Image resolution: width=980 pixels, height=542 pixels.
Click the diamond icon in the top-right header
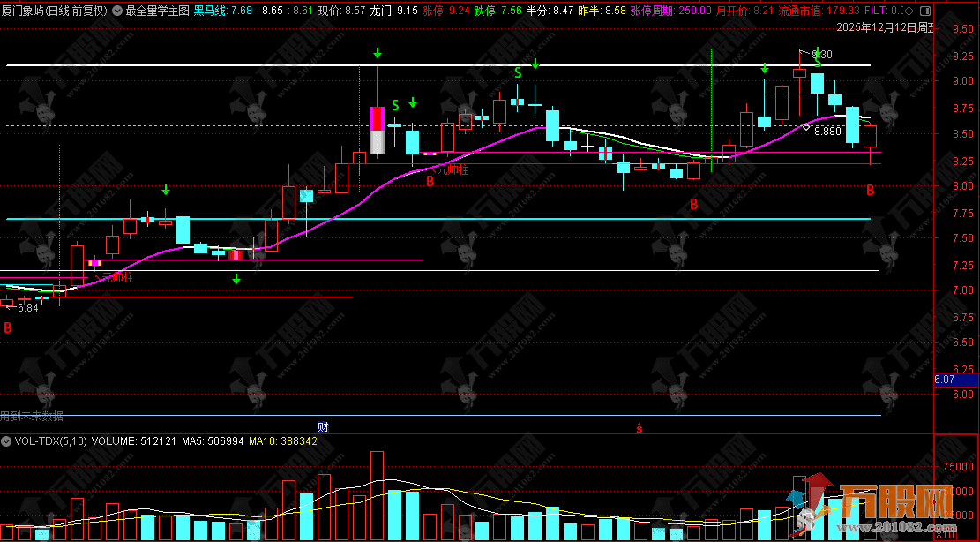910,11
